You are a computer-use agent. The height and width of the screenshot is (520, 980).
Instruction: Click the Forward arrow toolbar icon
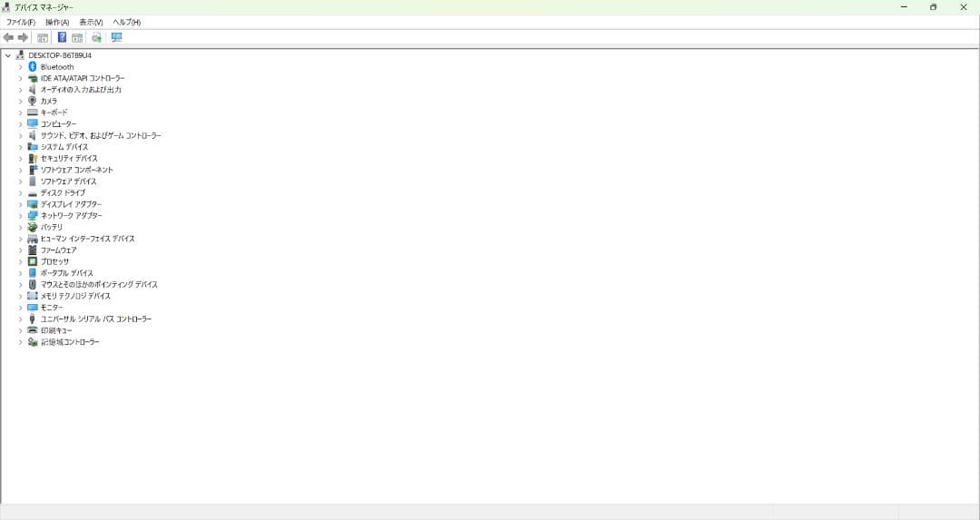pos(23,37)
